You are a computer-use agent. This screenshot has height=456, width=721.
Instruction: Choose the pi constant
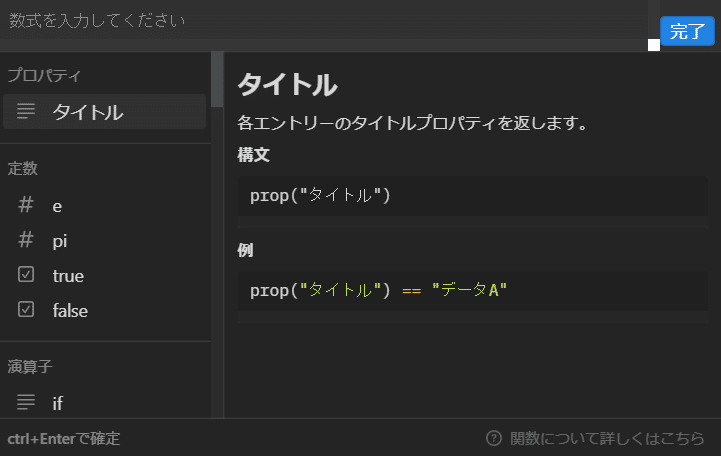pyautogui.click(x=105, y=240)
